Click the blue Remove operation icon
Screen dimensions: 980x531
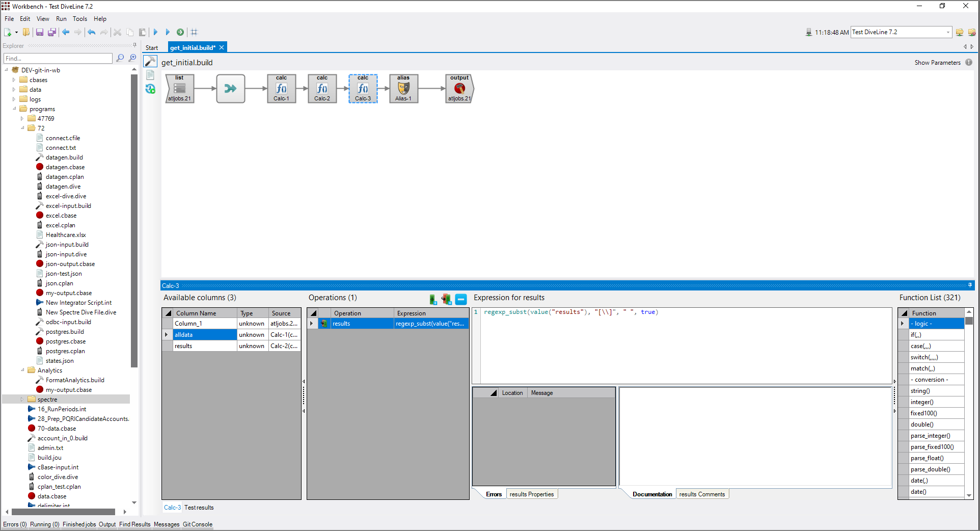click(x=460, y=300)
